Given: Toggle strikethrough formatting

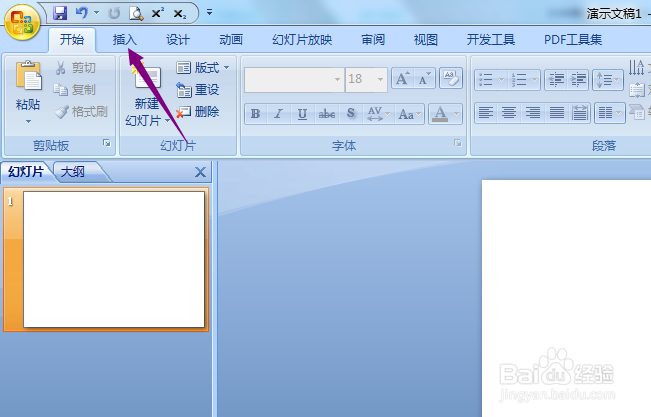Looking at the screenshot, I should coord(327,114).
